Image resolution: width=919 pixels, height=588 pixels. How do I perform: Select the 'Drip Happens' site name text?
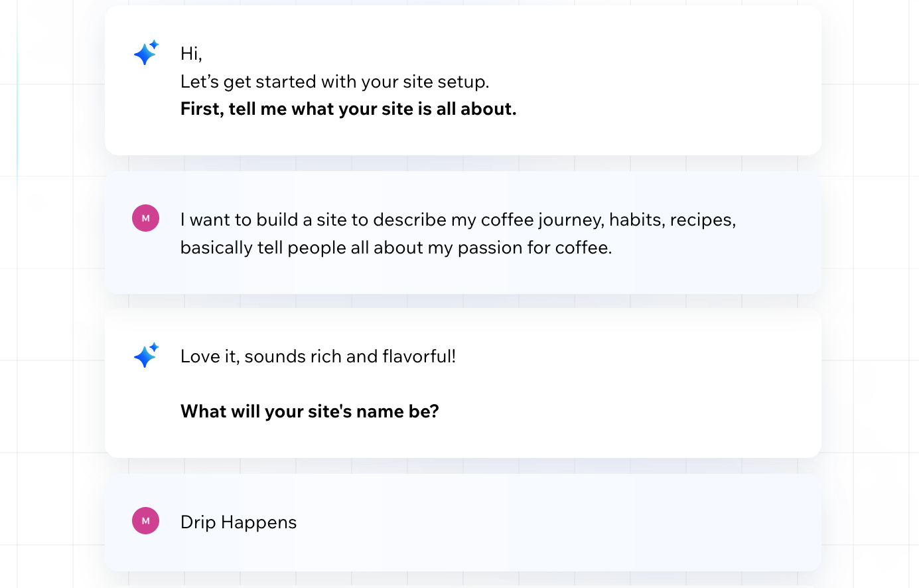click(238, 522)
